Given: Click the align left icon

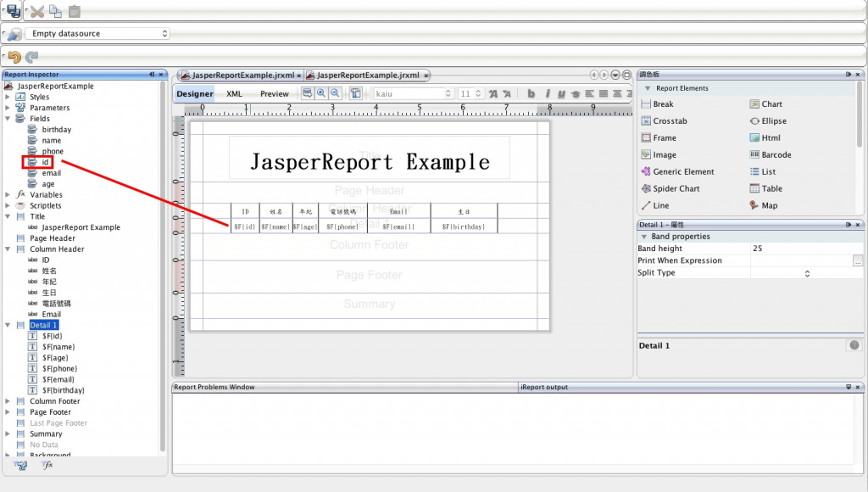Looking at the screenshot, I should click(590, 93).
